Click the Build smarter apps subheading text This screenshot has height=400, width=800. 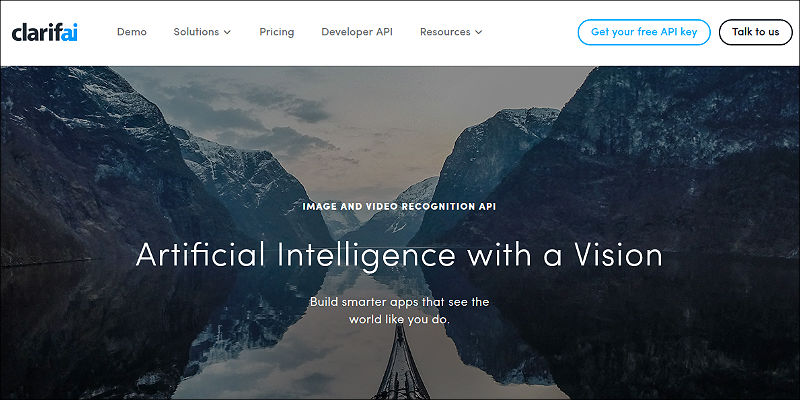coord(399,311)
